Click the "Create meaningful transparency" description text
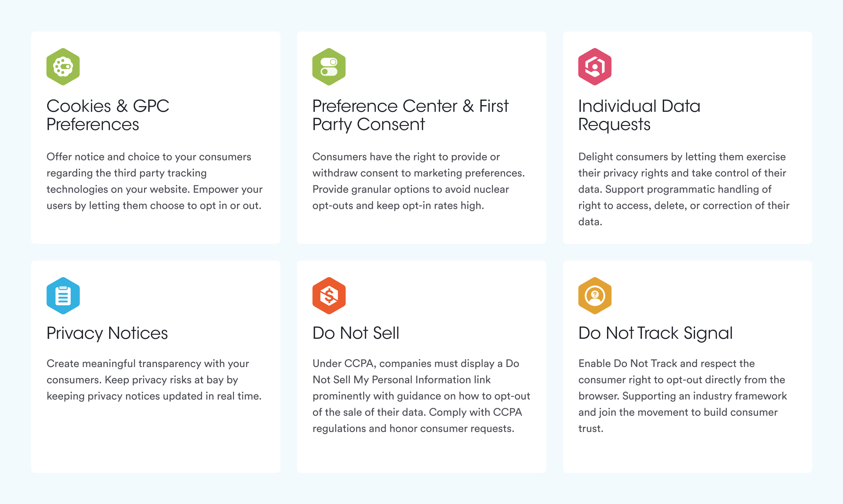The width and height of the screenshot is (843, 504). (154, 380)
